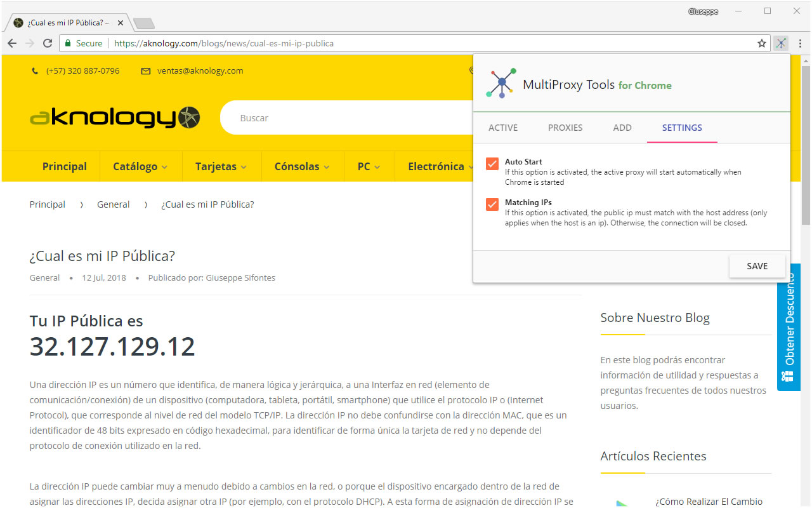This screenshot has width=812, height=508.
Task: Switch to the PROXIES tab
Action: tap(565, 128)
